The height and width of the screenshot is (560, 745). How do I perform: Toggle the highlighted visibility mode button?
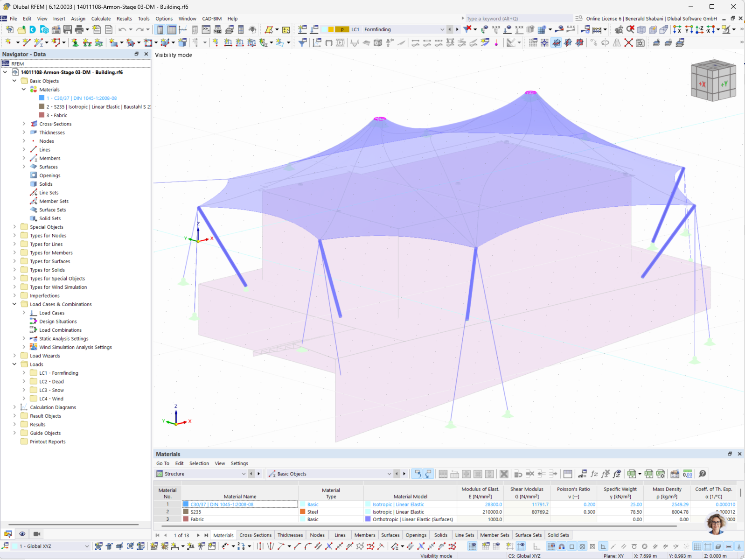point(557,42)
